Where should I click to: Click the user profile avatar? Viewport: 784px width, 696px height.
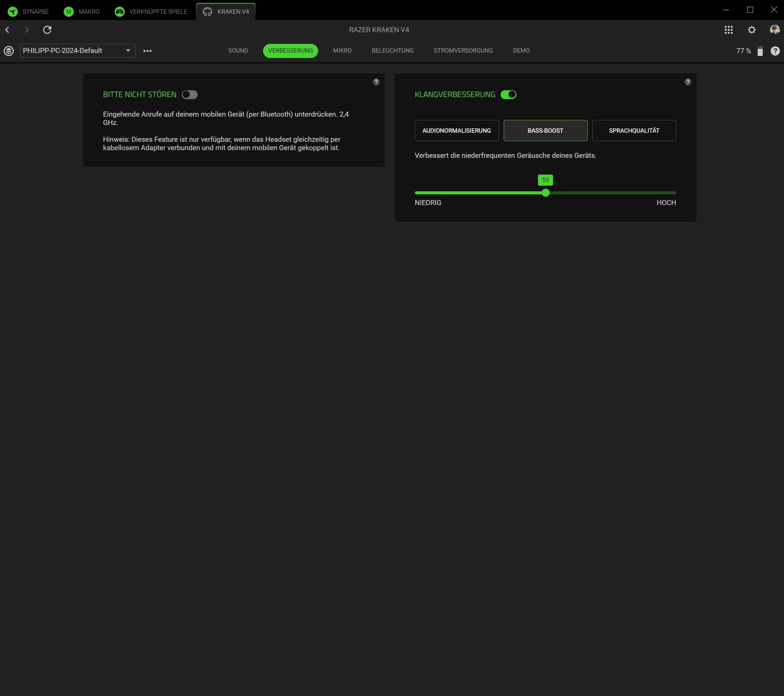point(774,29)
